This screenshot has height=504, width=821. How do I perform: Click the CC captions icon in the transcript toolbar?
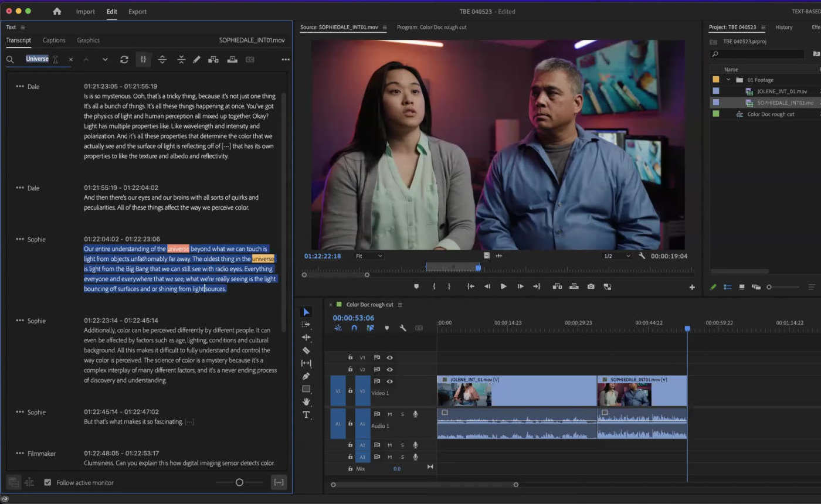point(250,59)
